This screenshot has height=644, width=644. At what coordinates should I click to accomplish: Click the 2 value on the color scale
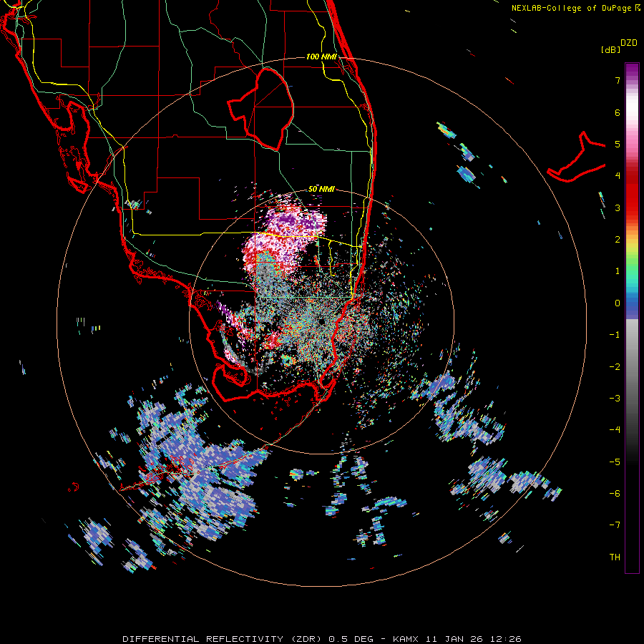(618, 240)
